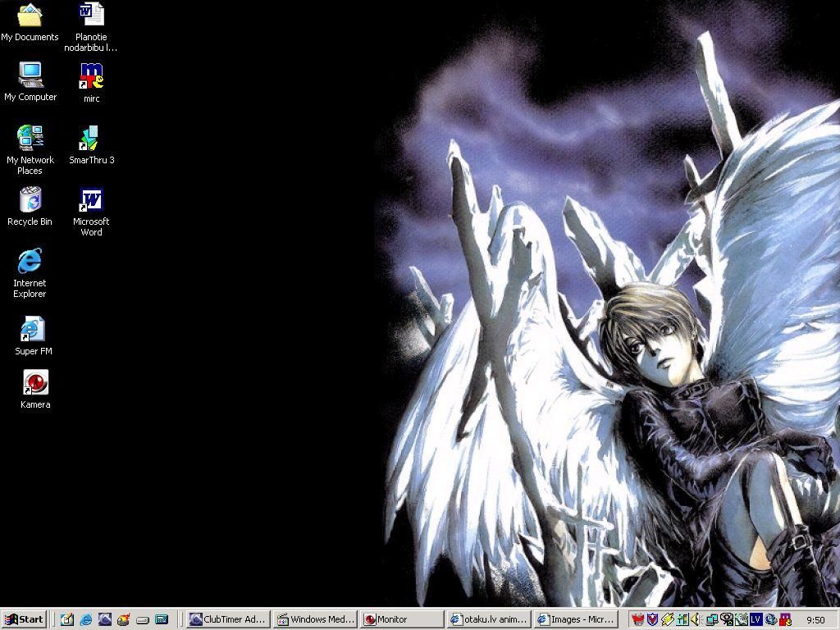
Task: Select the Microsoft Word desktop shortcut
Action: [91, 200]
